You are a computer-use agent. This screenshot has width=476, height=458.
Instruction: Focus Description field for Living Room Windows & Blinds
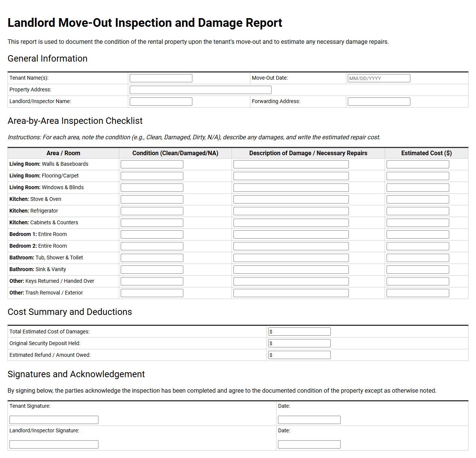[291, 188]
